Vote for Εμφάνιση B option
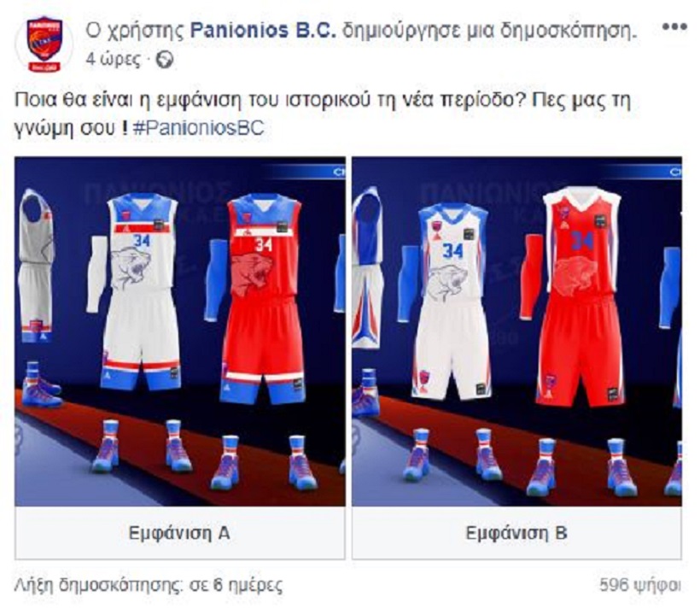 coord(516,533)
